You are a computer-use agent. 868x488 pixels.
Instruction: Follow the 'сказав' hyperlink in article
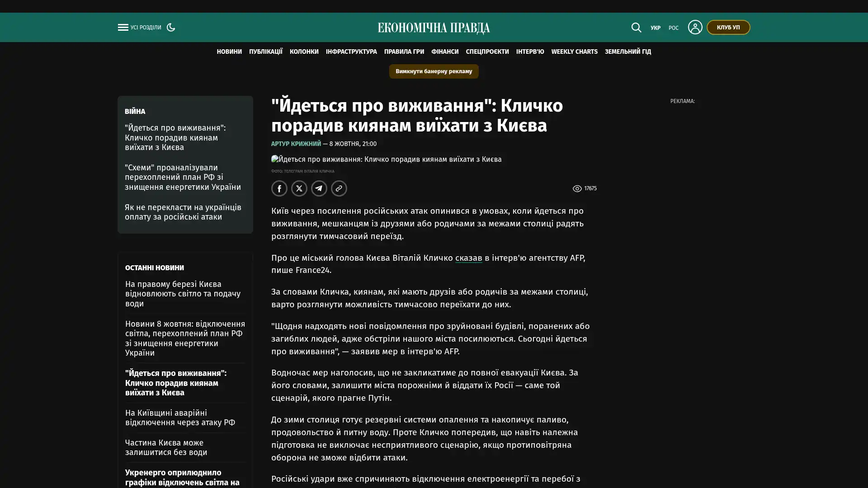468,258
